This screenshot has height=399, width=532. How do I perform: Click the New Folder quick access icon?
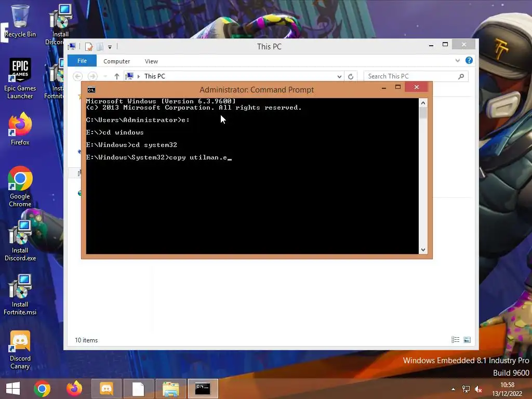pos(100,47)
